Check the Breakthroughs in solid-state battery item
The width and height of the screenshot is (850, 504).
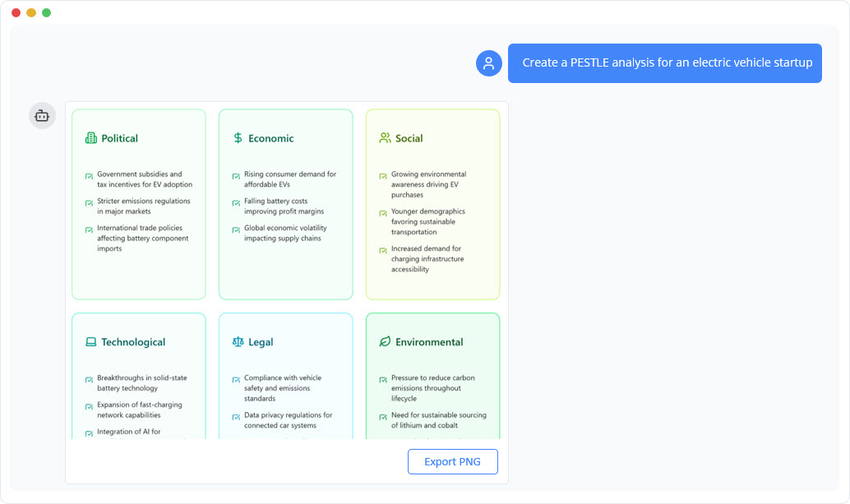coord(89,379)
